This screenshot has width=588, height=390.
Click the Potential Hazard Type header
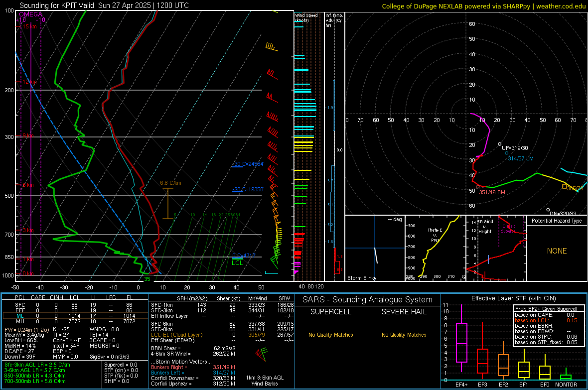click(557, 221)
